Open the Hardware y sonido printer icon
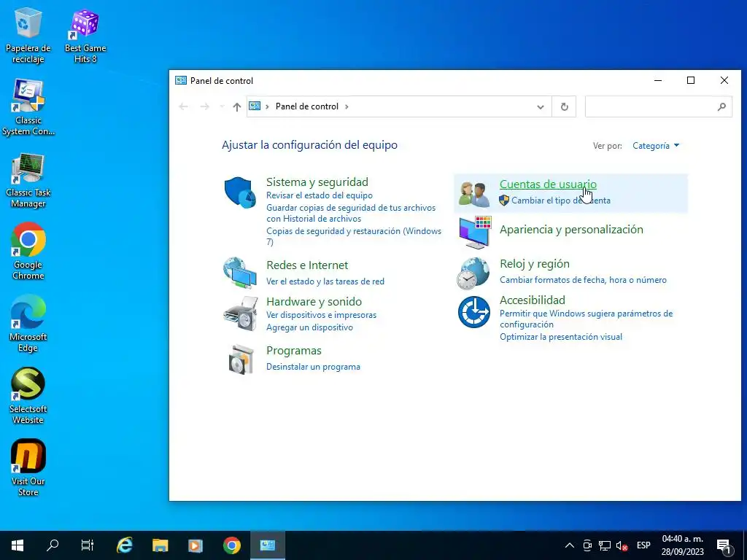747x560 pixels. coord(241,314)
